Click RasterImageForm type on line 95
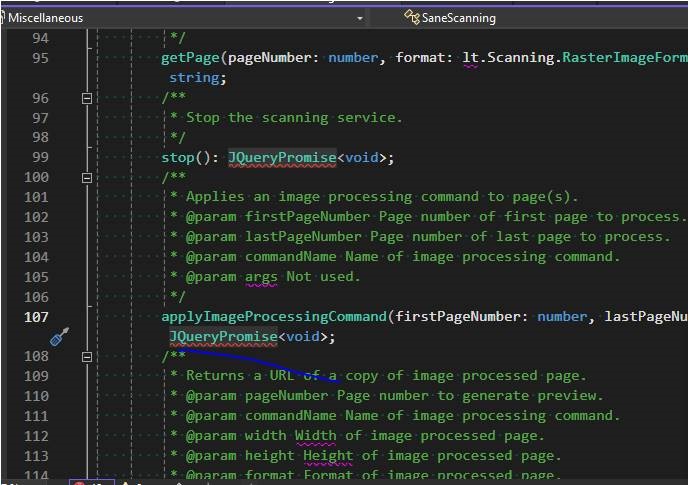The width and height of the screenshot is (688, 485). (625, 57)
